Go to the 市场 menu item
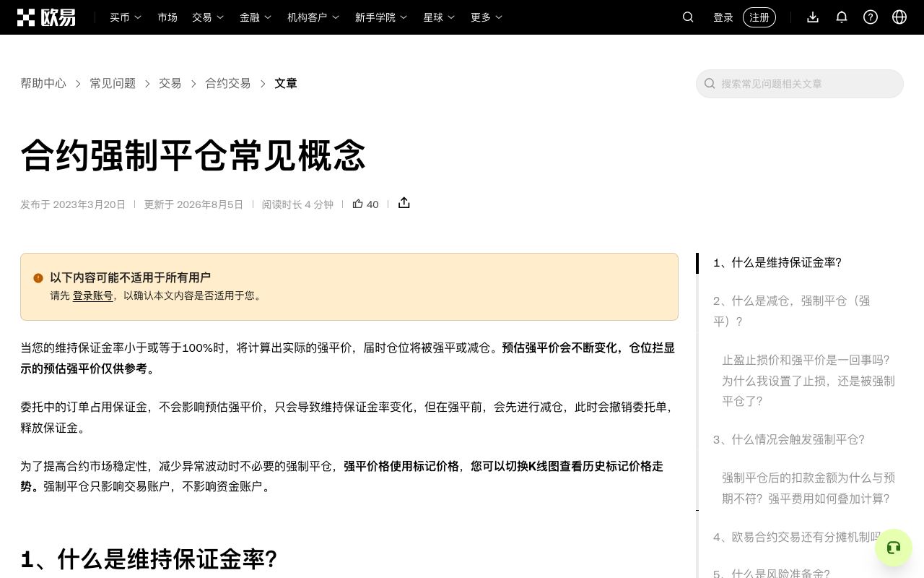The height and width of the screenshot is (578, 924). coord(167,17)
